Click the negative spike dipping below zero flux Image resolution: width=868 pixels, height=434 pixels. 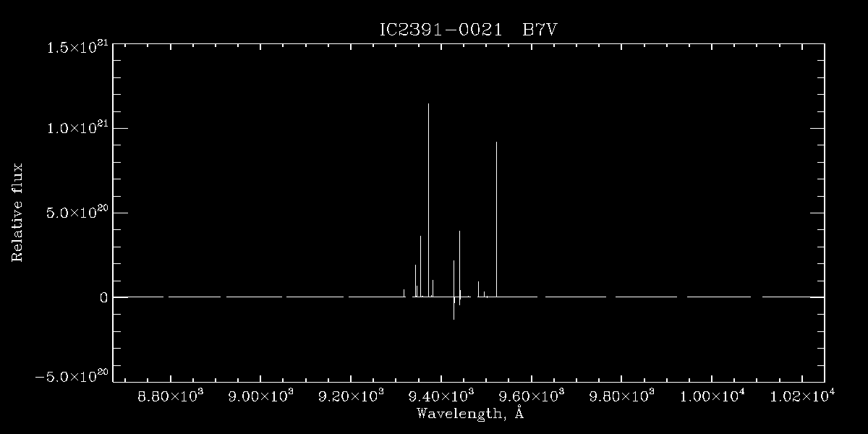[x=454, y=308]
